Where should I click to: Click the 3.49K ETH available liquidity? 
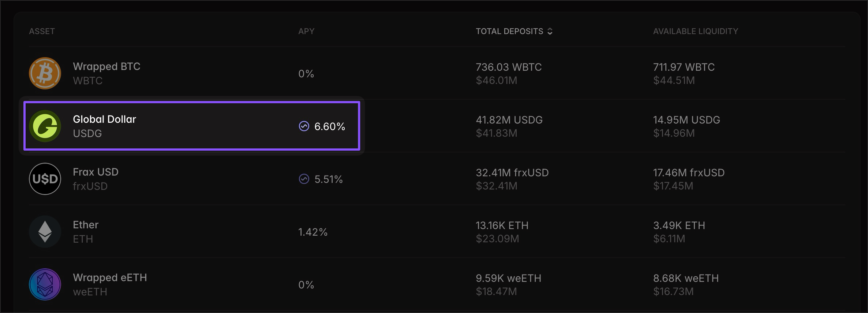tap(679, 225)
